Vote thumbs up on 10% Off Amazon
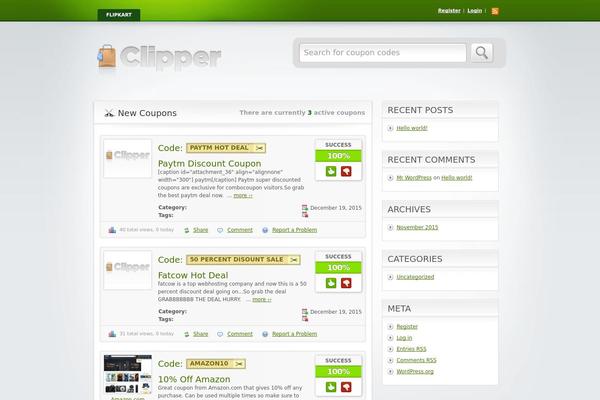Image resolution: width=600 pixels, height=400 pixels. coord(331,387)
